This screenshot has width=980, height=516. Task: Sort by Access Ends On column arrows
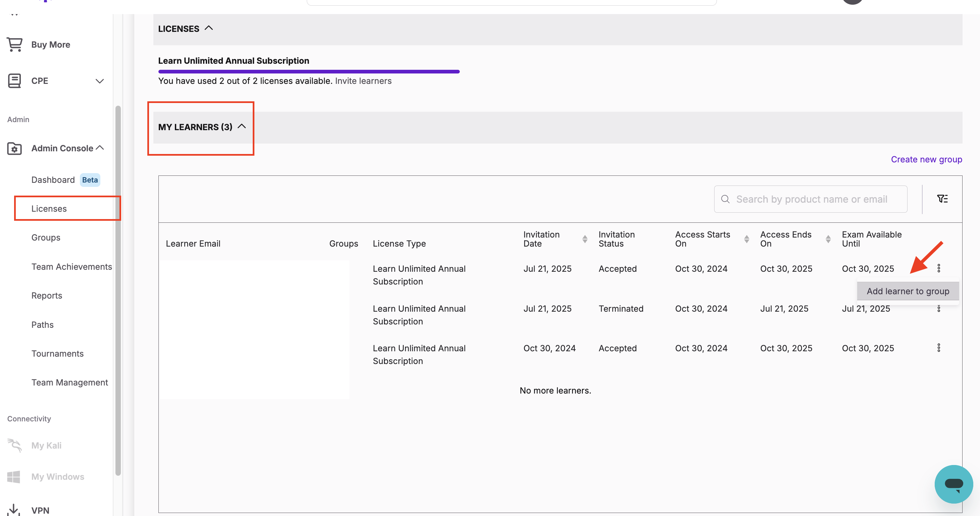point(828,239)
